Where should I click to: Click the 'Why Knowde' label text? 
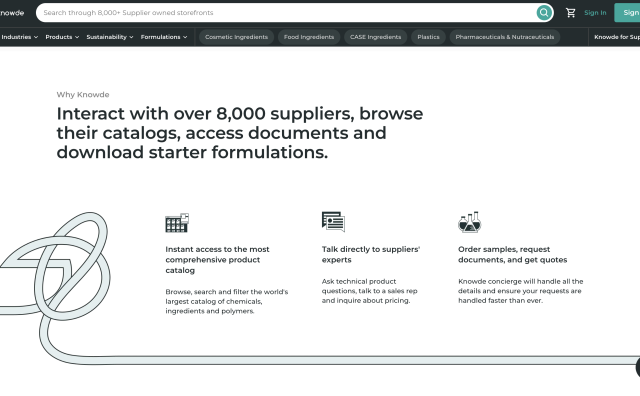tap(83, 94)
